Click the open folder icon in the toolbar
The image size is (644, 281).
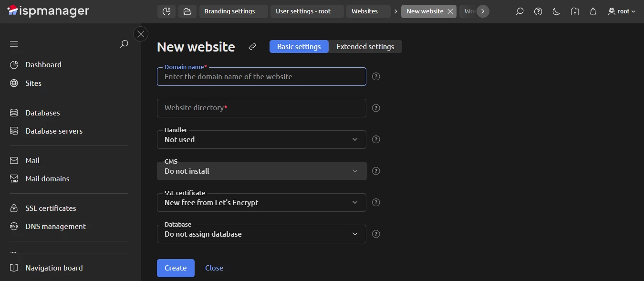tap(187, 11)
